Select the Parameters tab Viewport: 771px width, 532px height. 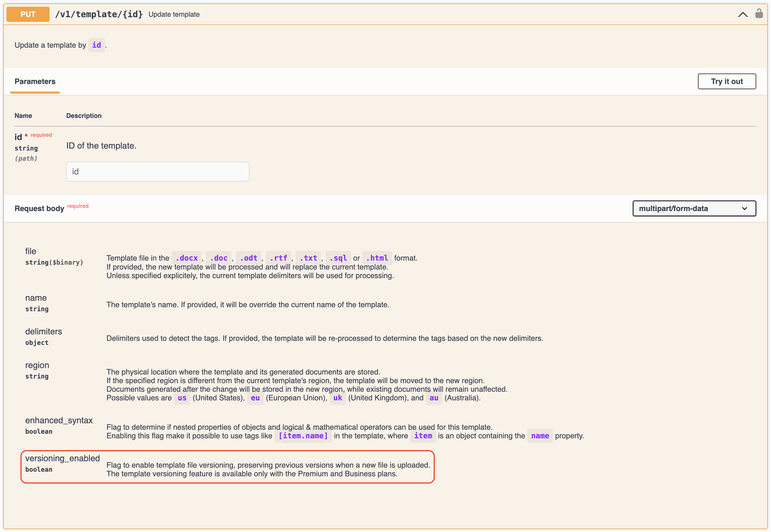[35, 81]
